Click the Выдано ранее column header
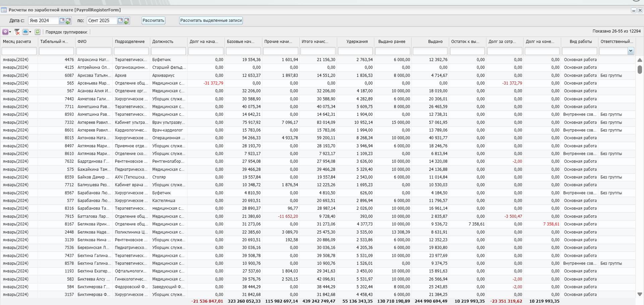Image resolution: width=644 pixels, height=305 pixels. coord(393,42)
